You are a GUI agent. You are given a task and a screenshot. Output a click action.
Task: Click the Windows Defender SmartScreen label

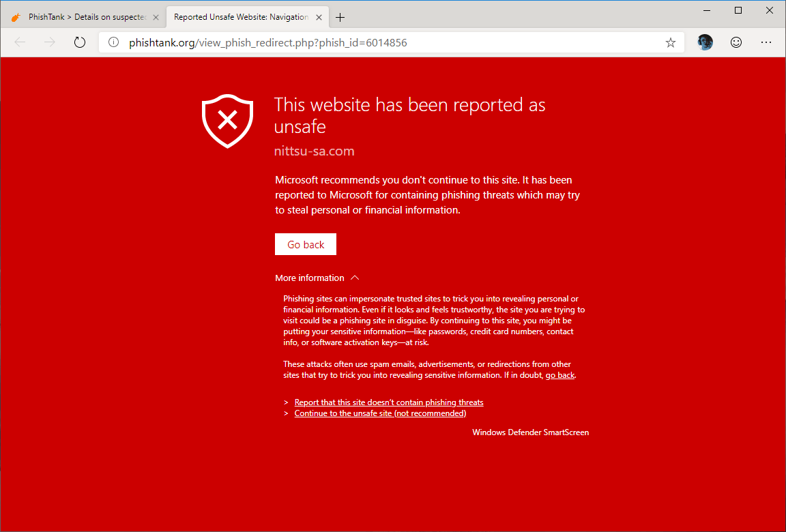point(530,432)
